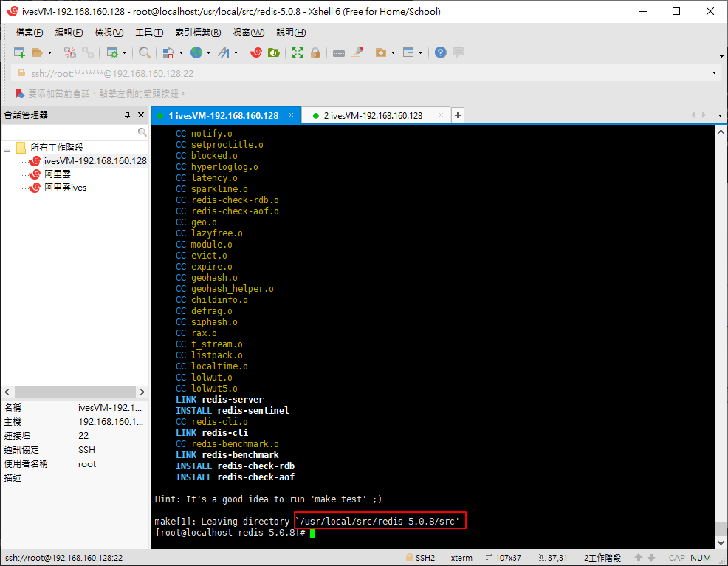The image size is (728, 566).
Task: Click the Disconnect toolbar icon
Action: pos(70,52)
